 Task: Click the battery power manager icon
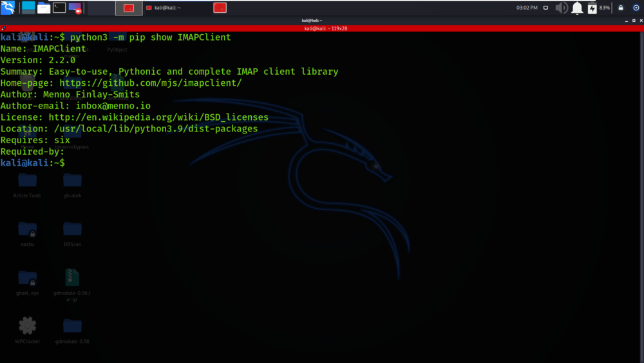592,8
